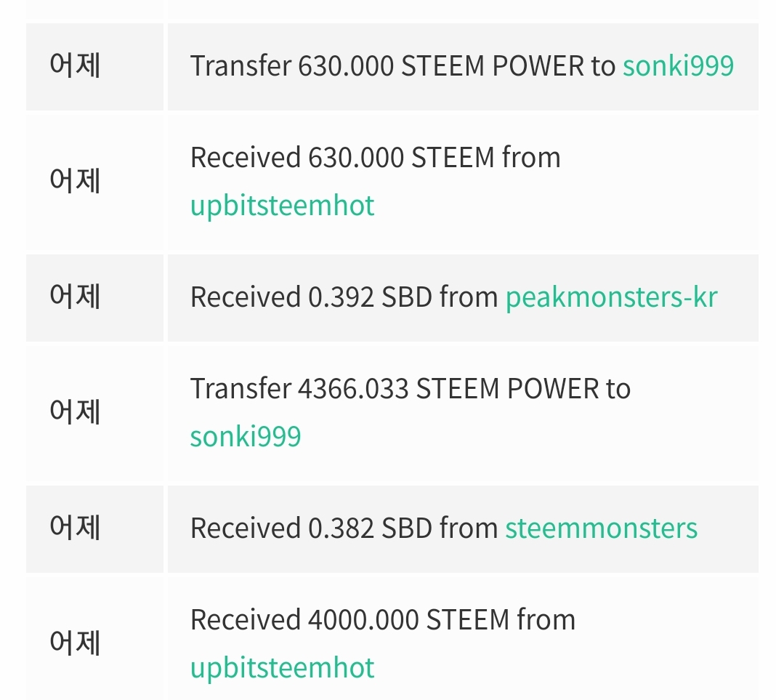Open upbitsteemhot link under Received 4000.000 STEEM
Viewport: 776px width, 700px height.
tap(282, 668)
